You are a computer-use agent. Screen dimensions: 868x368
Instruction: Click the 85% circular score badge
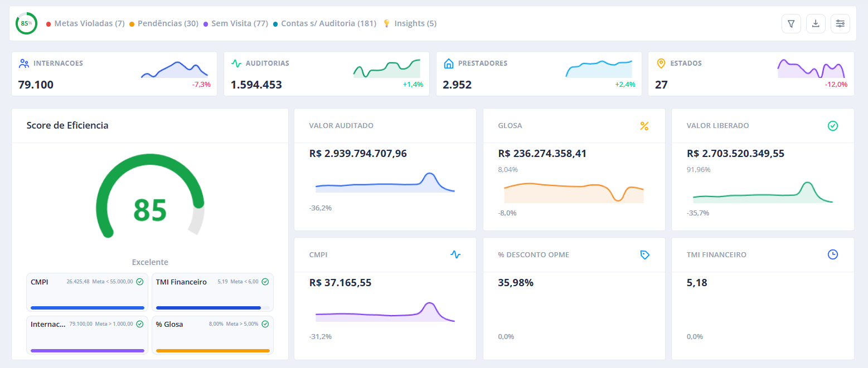(26, 23)
